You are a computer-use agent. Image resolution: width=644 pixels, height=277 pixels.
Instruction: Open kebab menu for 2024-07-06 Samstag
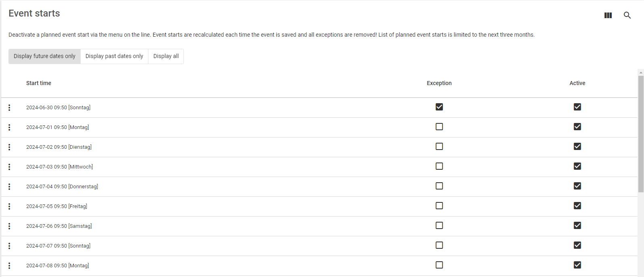[x=9, y=226]
